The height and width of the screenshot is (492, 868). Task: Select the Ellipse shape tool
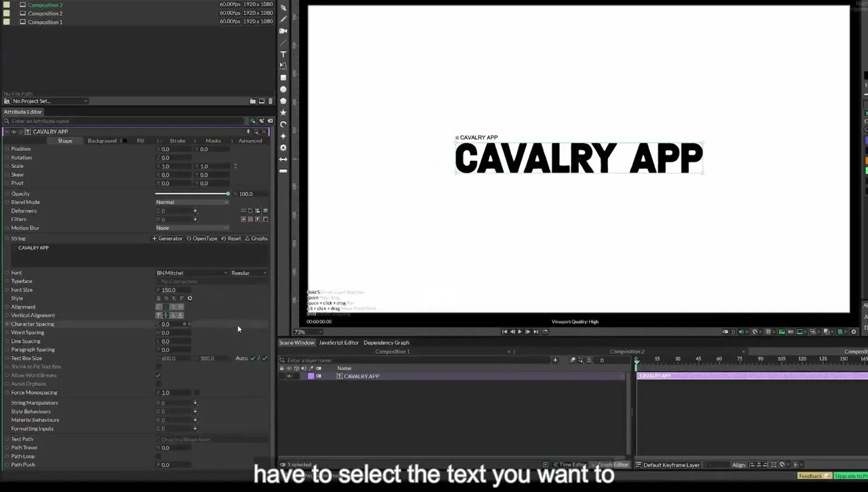(283, 90)
